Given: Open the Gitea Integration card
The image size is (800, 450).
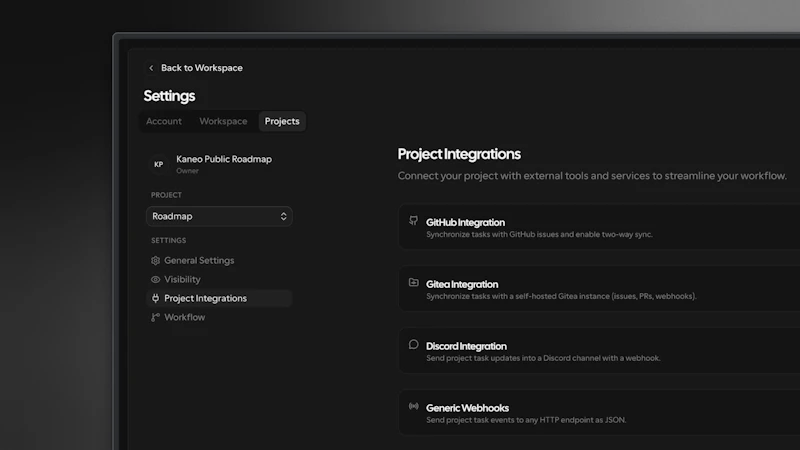Looking at the screenshot, I should coord(599,289).
